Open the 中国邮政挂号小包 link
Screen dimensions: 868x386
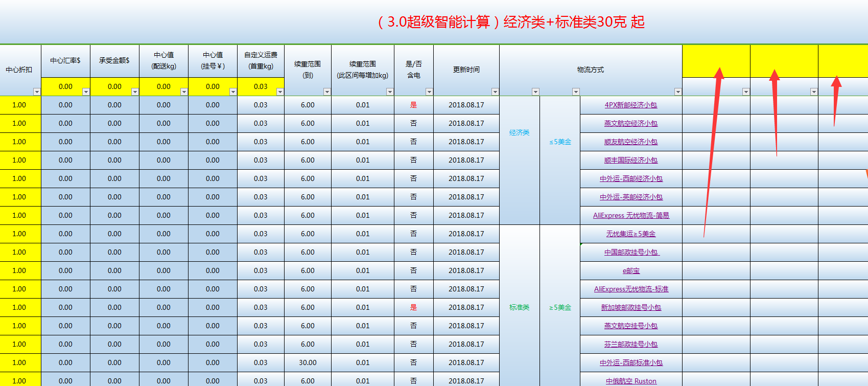pyautogui.click(x=631, y=252)
